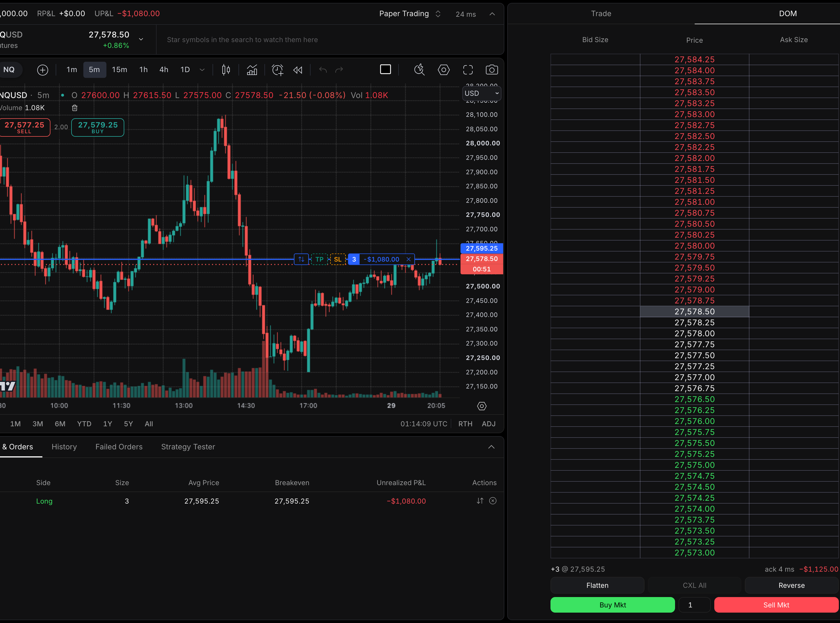
Task: Enter fullscreen chart mode
Action: point(468,70)
